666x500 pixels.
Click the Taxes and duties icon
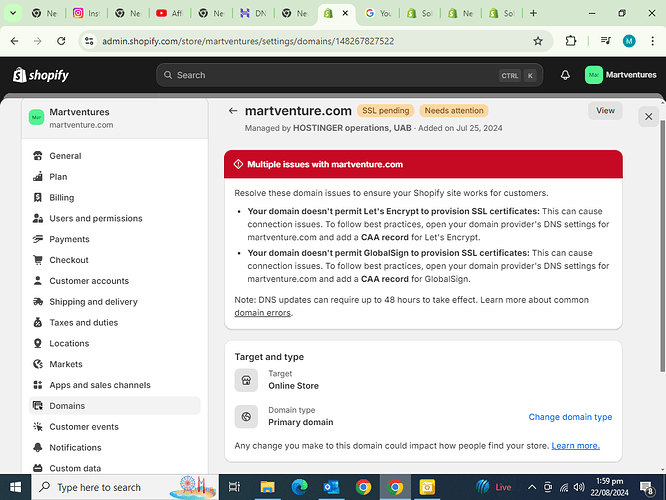(38, 322)
